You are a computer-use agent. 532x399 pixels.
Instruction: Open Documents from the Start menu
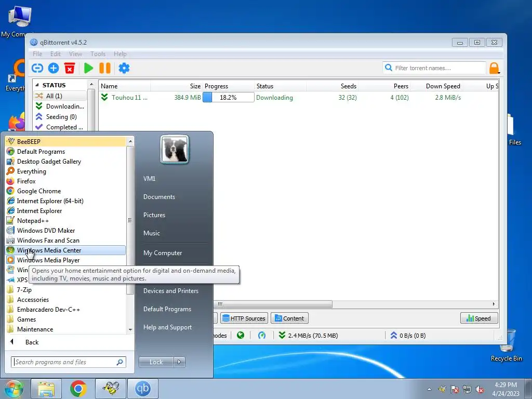(159, 197)
